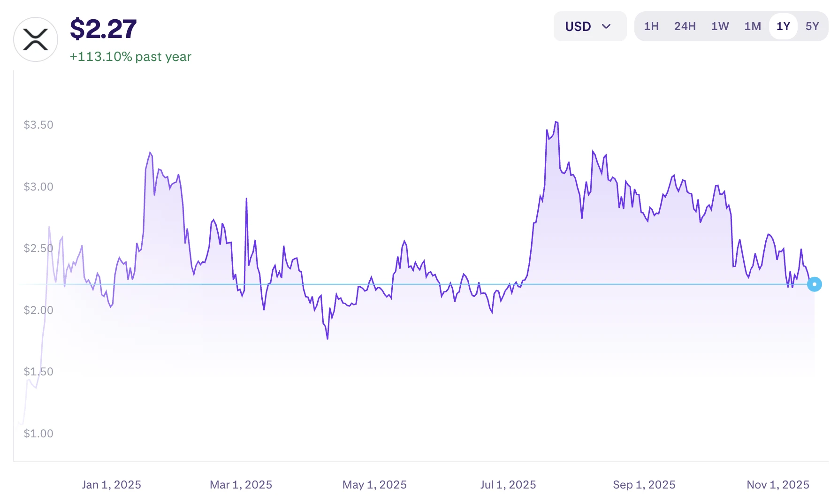View the 1M price chart
This screenshot has width=838, height=504.
(752, 26)
